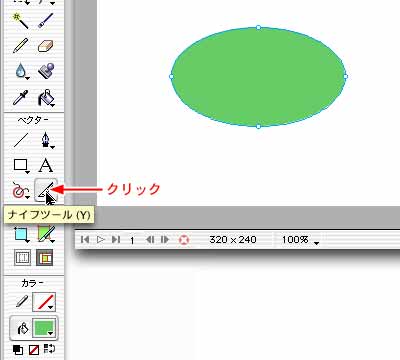
Task: Select the Pencil tool
Action: click(x=21, y=46)
